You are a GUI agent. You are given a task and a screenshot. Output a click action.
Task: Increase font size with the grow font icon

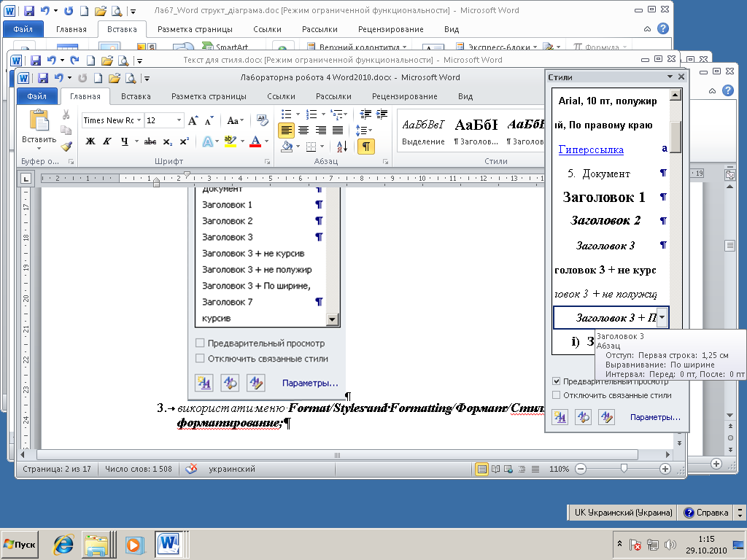click(193, 120)
